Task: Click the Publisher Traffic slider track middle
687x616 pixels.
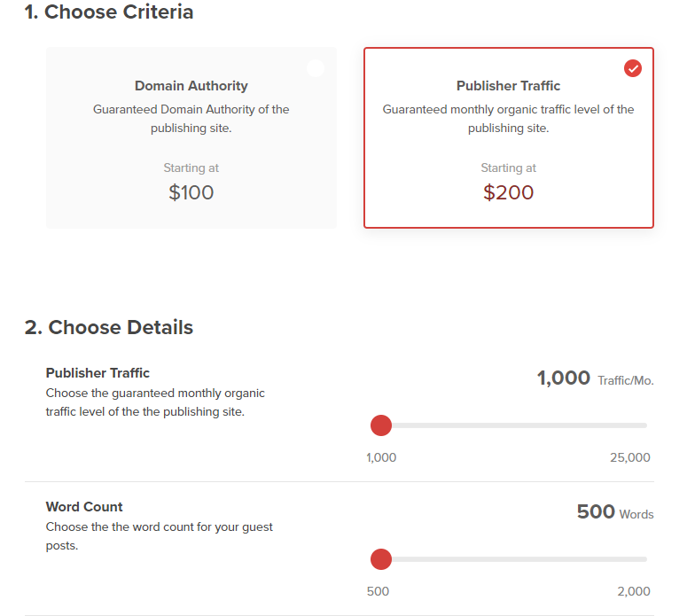Action: [509, 425]
